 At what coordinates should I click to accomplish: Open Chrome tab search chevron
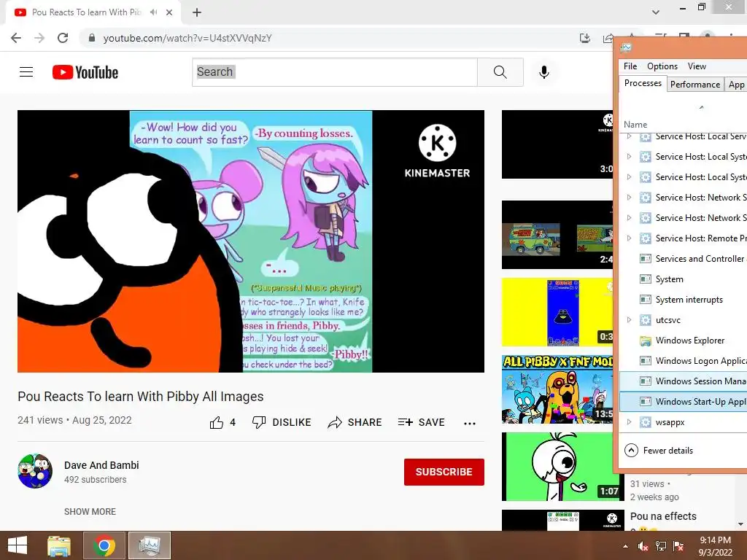pyautogui.click(x=656, y=12)
